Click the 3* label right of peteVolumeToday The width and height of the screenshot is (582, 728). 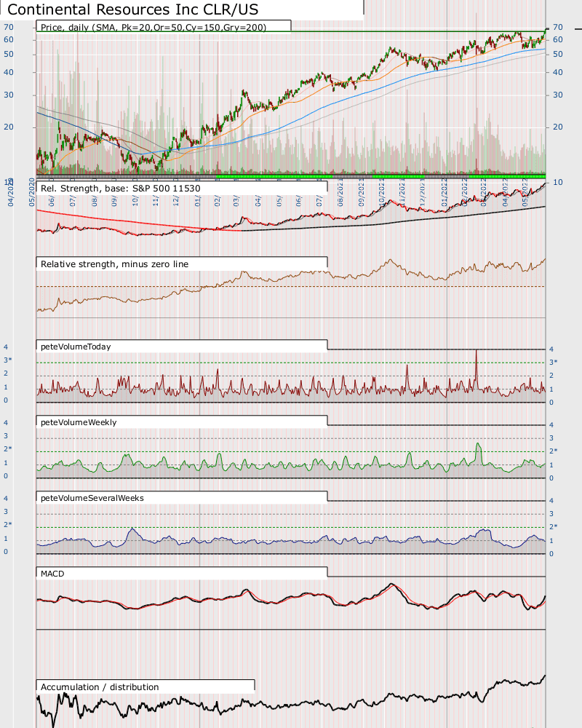pos(553,362)
